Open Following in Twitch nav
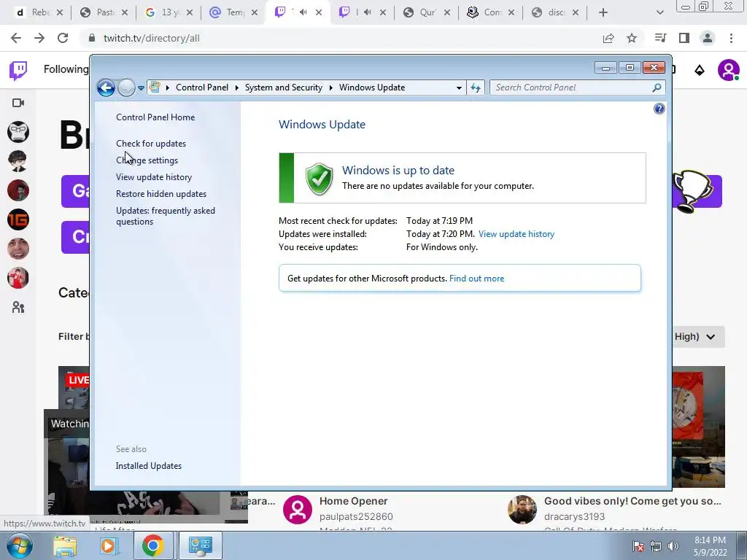Screen dimensions: 747x560 [x=66, y=69]
